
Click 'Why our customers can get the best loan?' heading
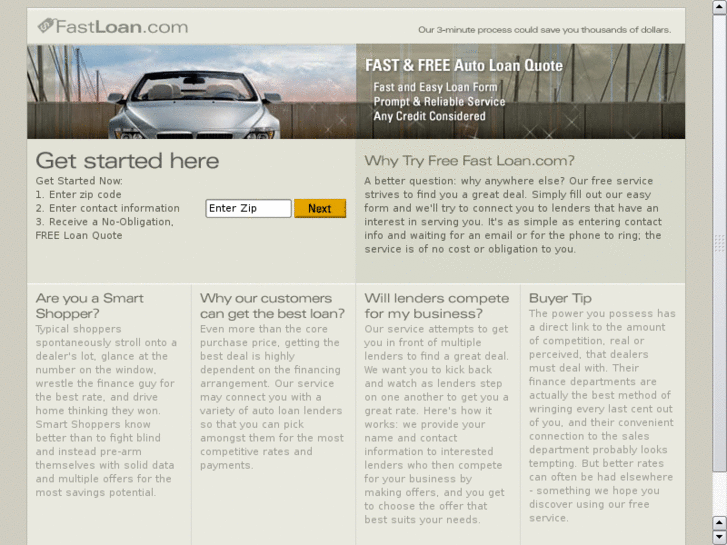click(x=273, y=306)
